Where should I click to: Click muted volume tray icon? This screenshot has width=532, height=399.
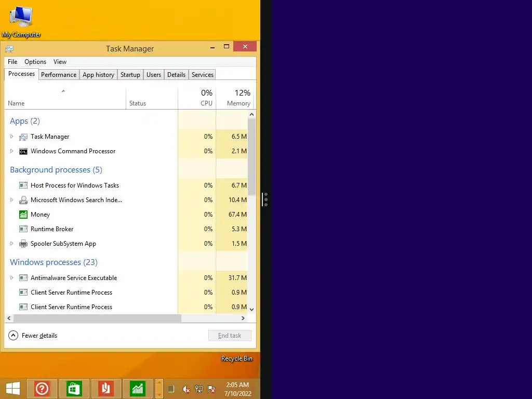(186, 389)
